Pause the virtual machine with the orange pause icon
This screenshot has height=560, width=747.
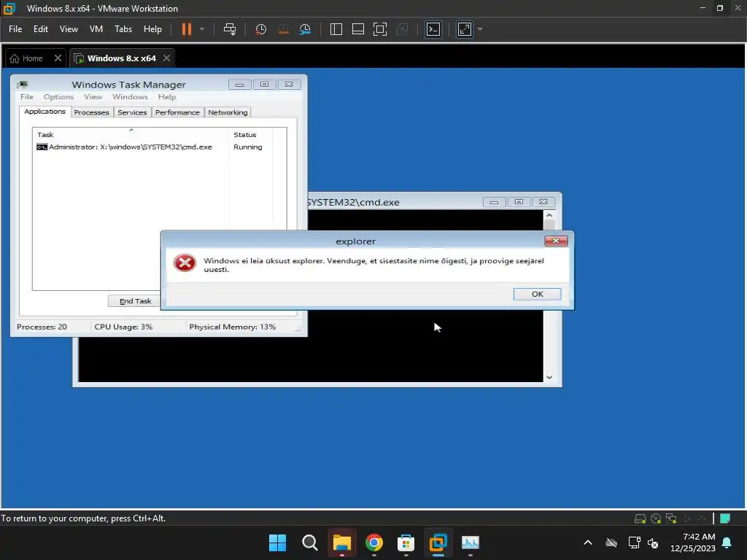pyautogui.click(x=186, y=29)
